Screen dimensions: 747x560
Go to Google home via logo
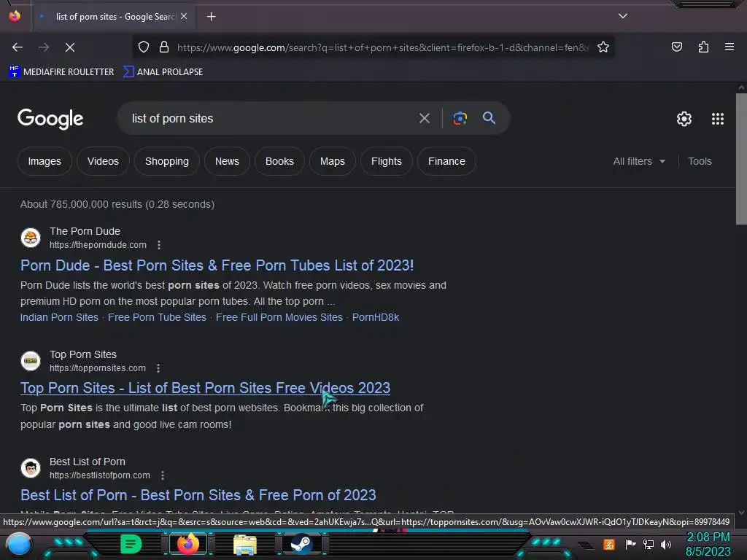[50, 119]
